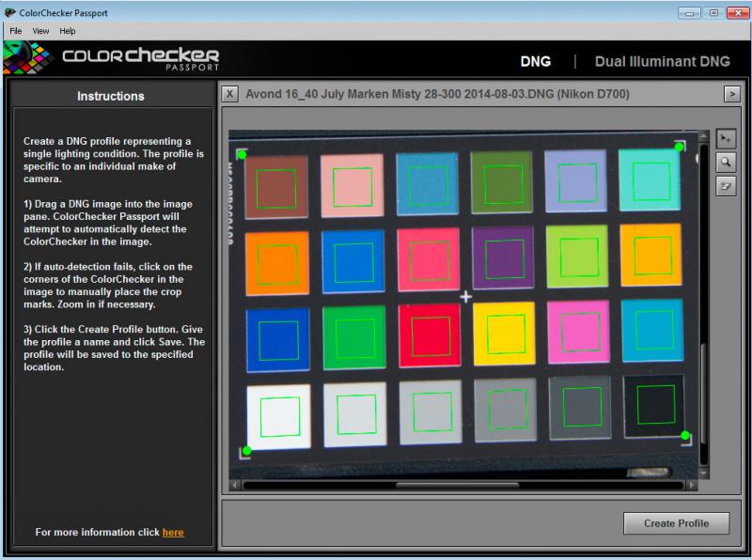Click the top-right green crop mark handle

point(679,147)
